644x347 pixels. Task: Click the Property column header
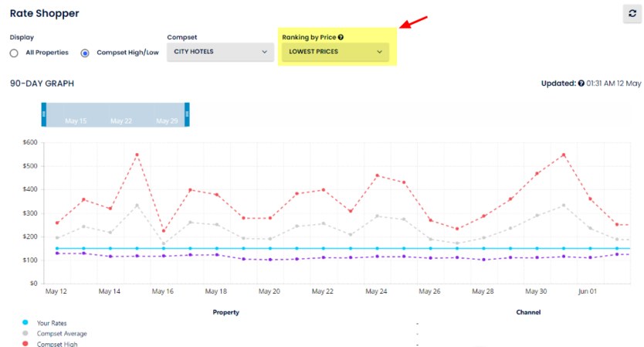(225, 312)
